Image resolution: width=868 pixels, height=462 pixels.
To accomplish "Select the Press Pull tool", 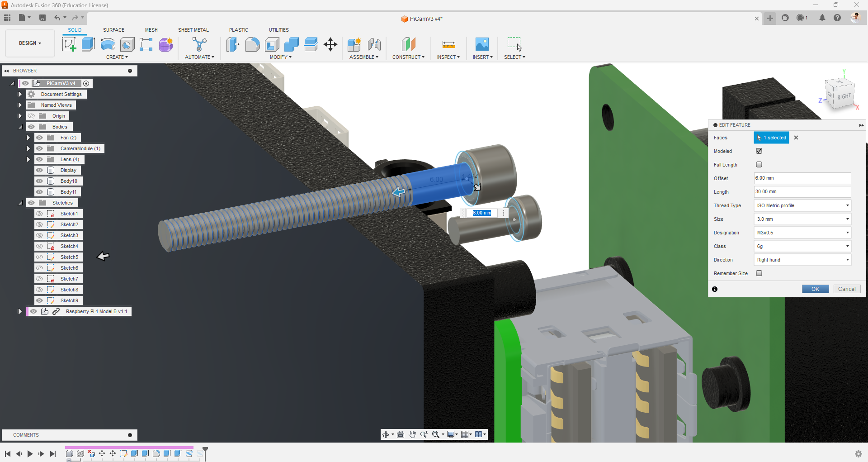I will coord(233,44).
